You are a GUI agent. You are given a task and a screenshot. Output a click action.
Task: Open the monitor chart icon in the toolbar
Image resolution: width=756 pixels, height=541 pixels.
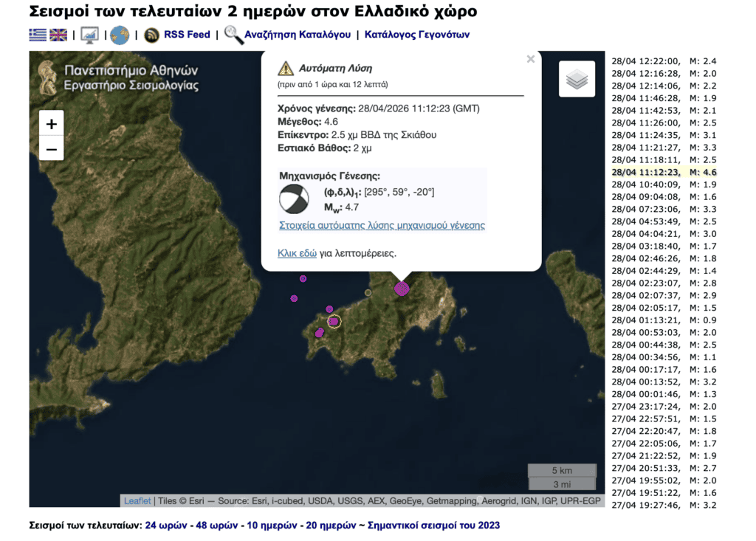click(x=89, y=35)
